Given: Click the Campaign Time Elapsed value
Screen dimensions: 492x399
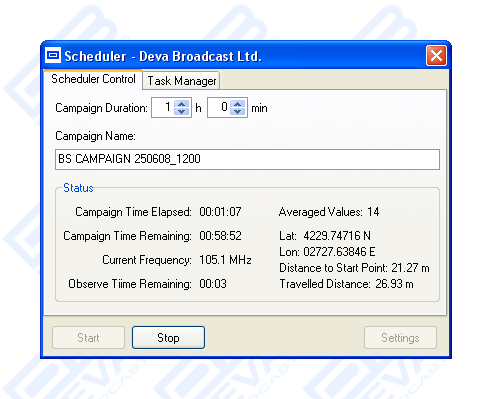Looking at the screenshot, I should [220, 212].
